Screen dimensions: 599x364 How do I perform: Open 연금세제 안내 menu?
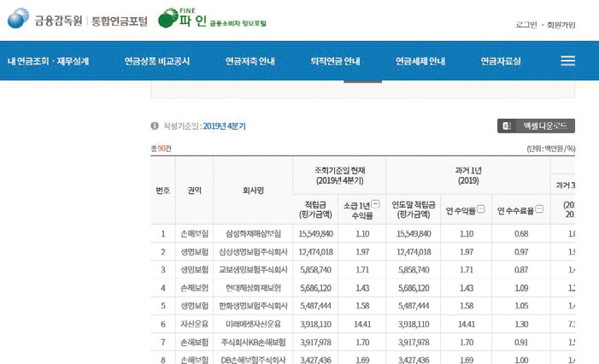(420, 62)
